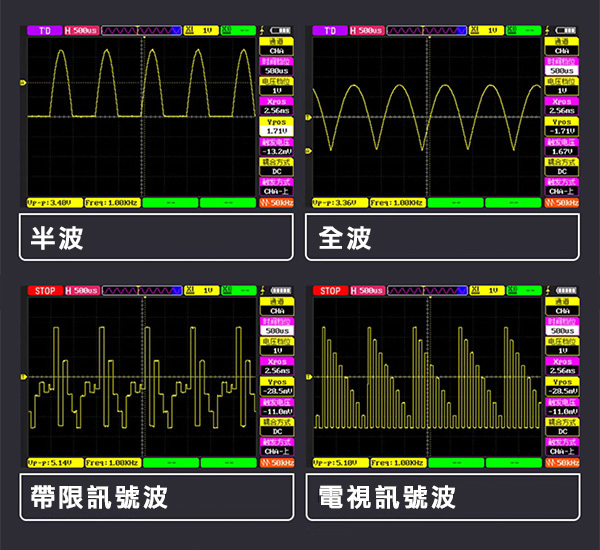The width and height of the screenshot is (600, 550).
Task: Click the trigger lightning icon on the band-limited (帶限訊號波) scope
Action: coord(261,291)
